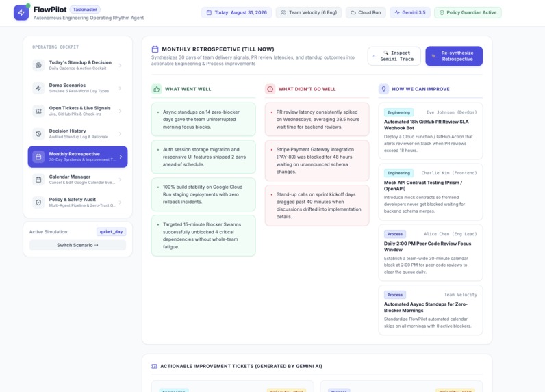Select Monthly Retrospective in the sidebar
This screenshot has height=392, width=545.
coord(77,157)
